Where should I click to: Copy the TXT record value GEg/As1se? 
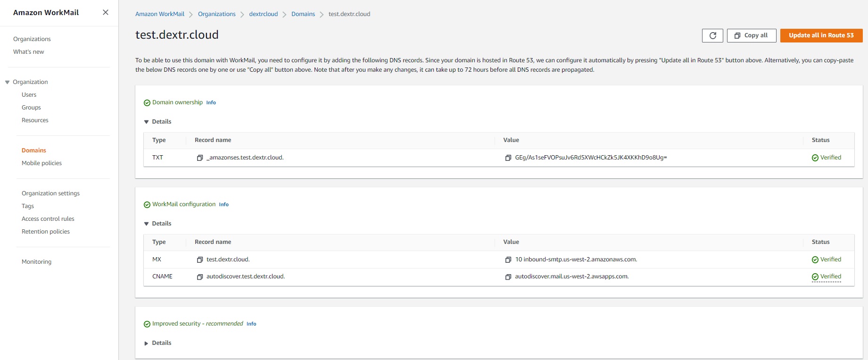[x=508, y=158]
